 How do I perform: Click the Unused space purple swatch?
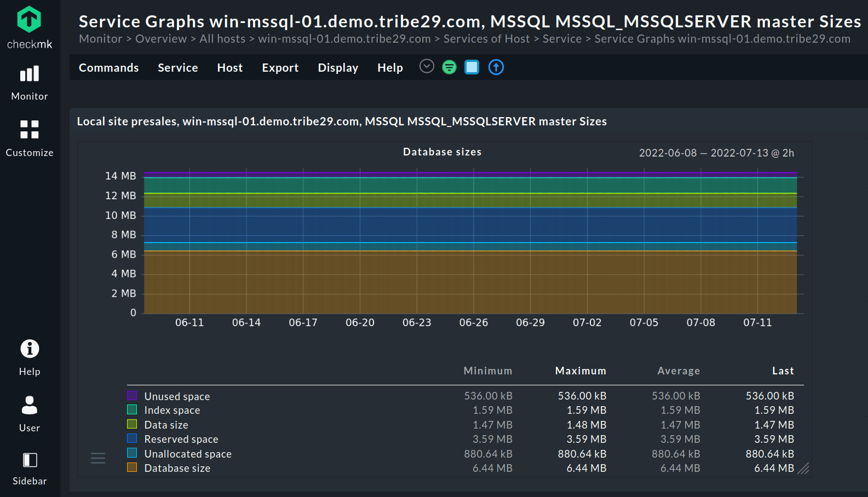point(132,395)
